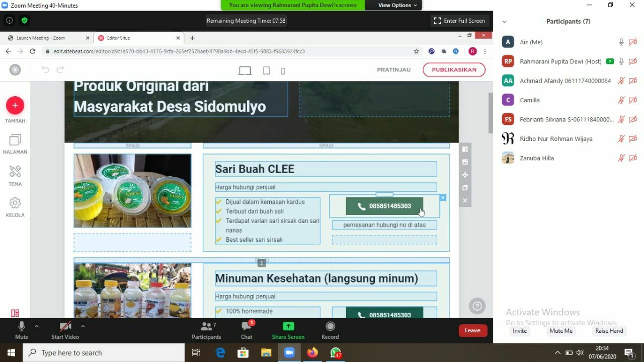Leave the meeting with the Leave button
The width and height of the screenshot is (644, 362).
(472, 330)
